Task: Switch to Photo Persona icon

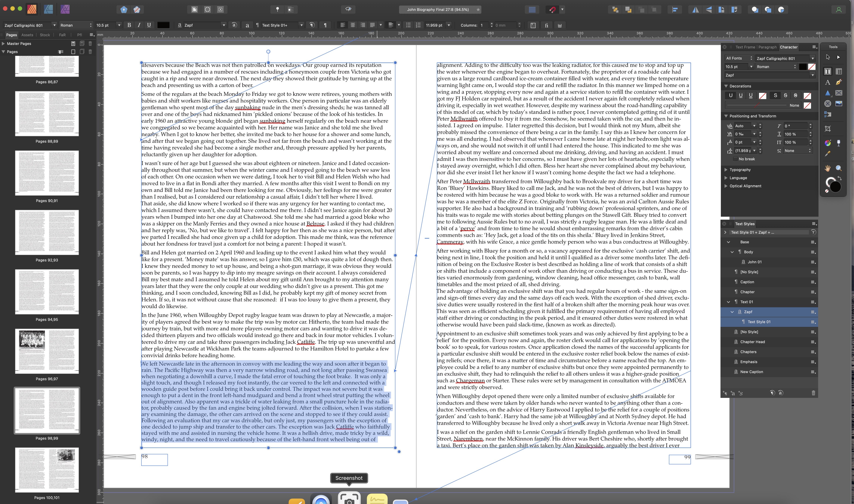Action: [65, 9]
